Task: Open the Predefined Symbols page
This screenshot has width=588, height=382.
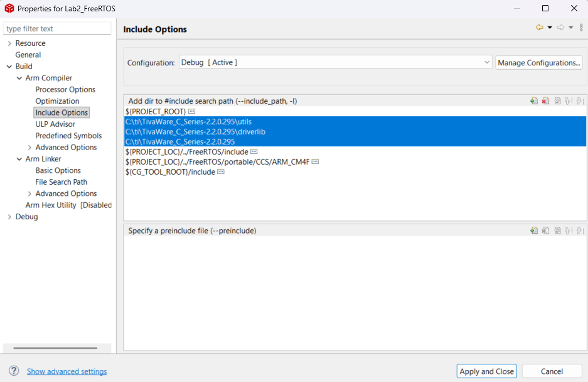Action: [69, 135]
